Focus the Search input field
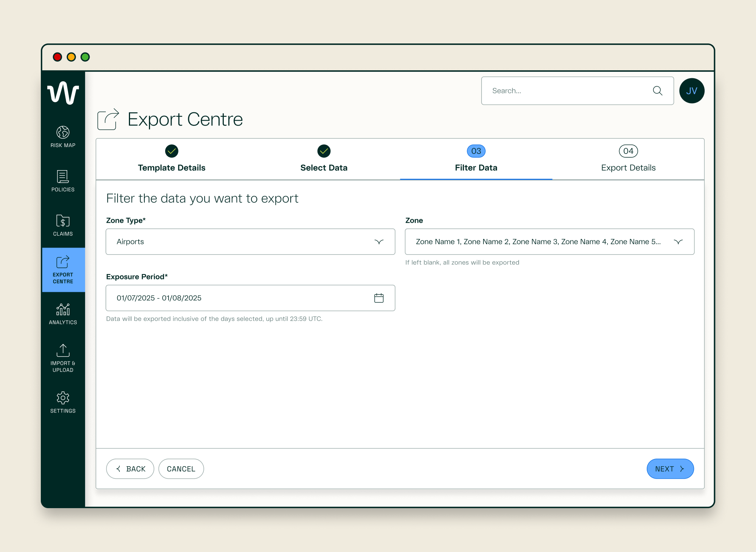 click(577, 91)
